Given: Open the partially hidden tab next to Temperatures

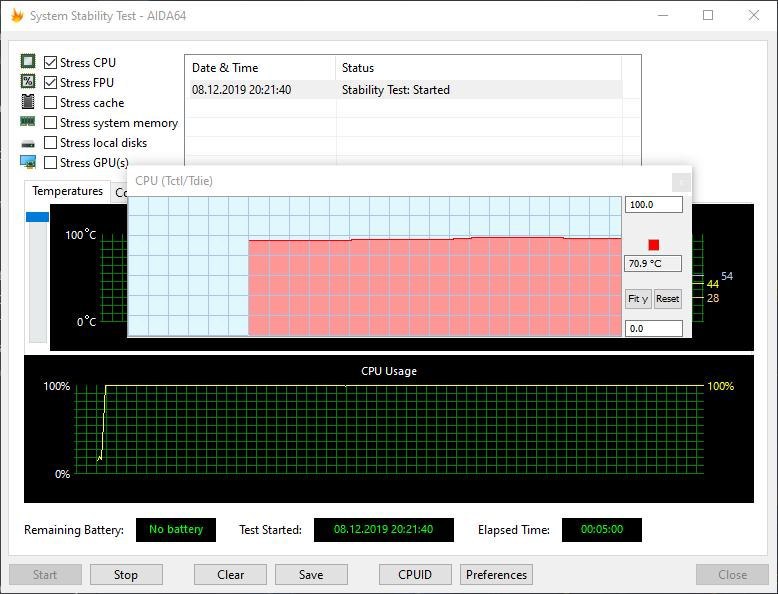Looking at the screenshot, I should click(119, 193).
